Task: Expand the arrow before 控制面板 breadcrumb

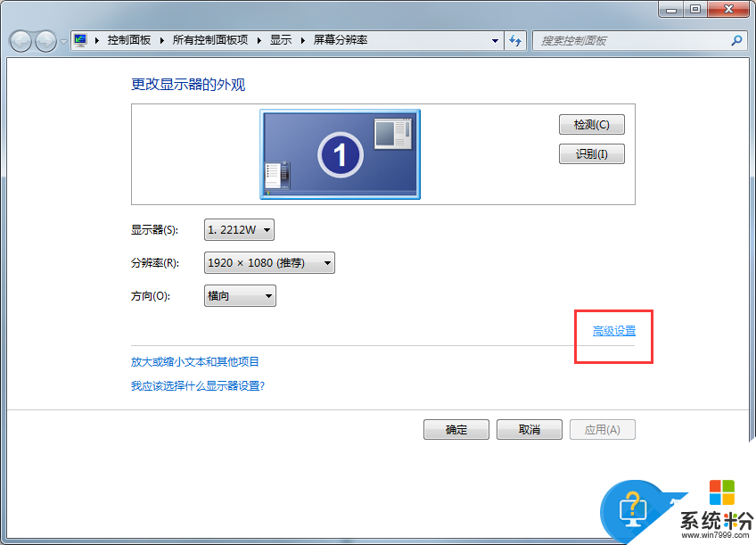Action: click(x=97, y=40)
